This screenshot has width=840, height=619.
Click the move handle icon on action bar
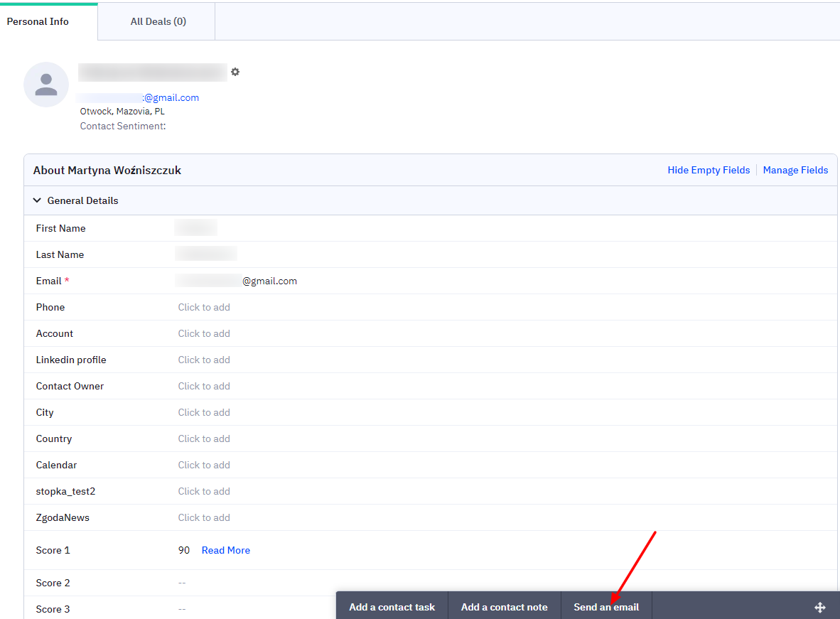[x=819, y=607]
